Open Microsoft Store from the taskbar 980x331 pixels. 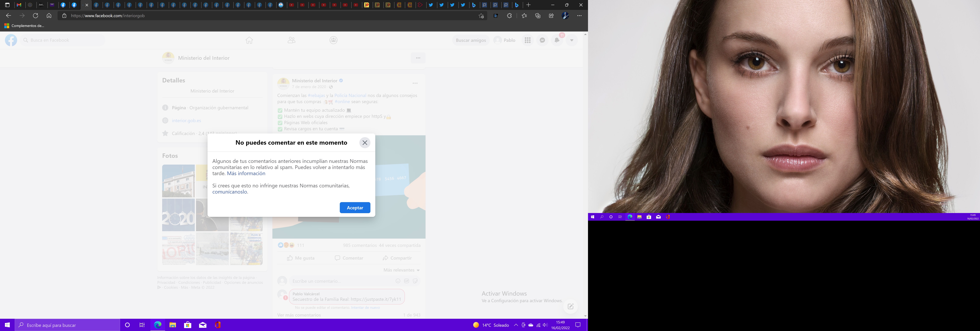coord(188,325)
